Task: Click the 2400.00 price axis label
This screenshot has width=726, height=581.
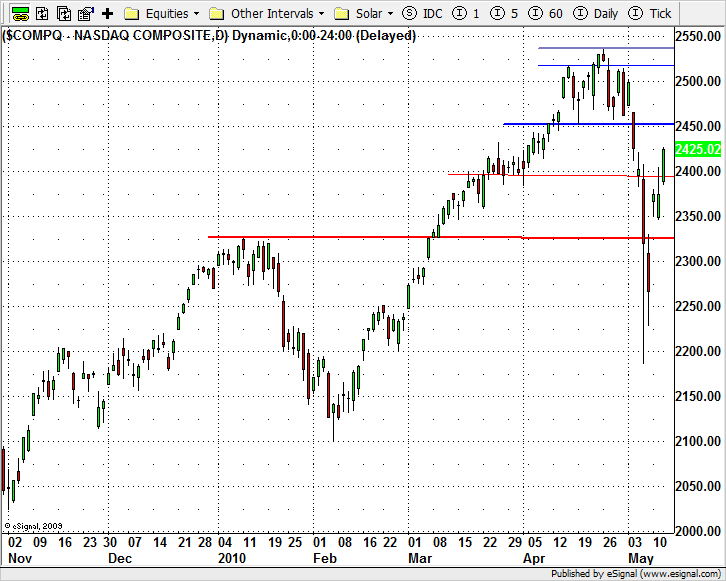Action: [x=698, y=171]
